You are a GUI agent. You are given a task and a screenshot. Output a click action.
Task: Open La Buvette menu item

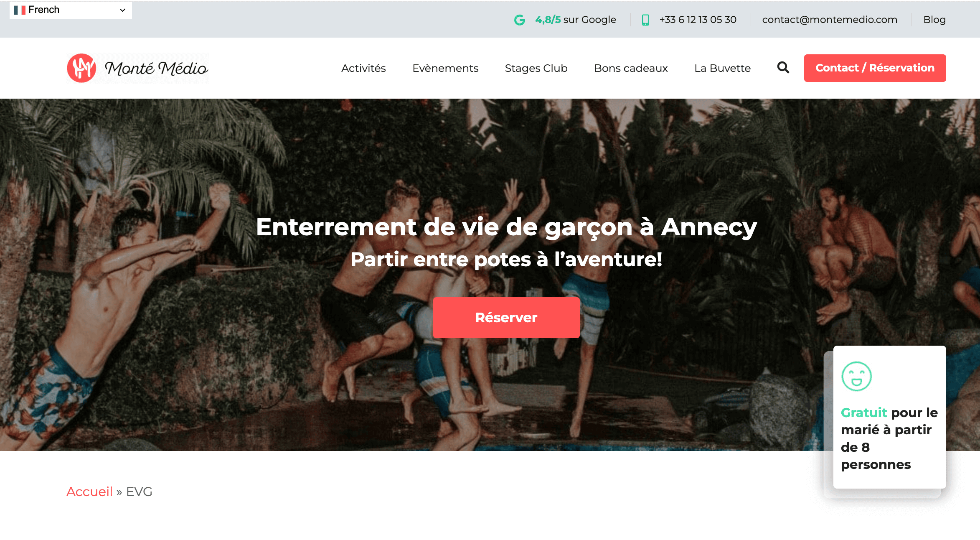722,68
